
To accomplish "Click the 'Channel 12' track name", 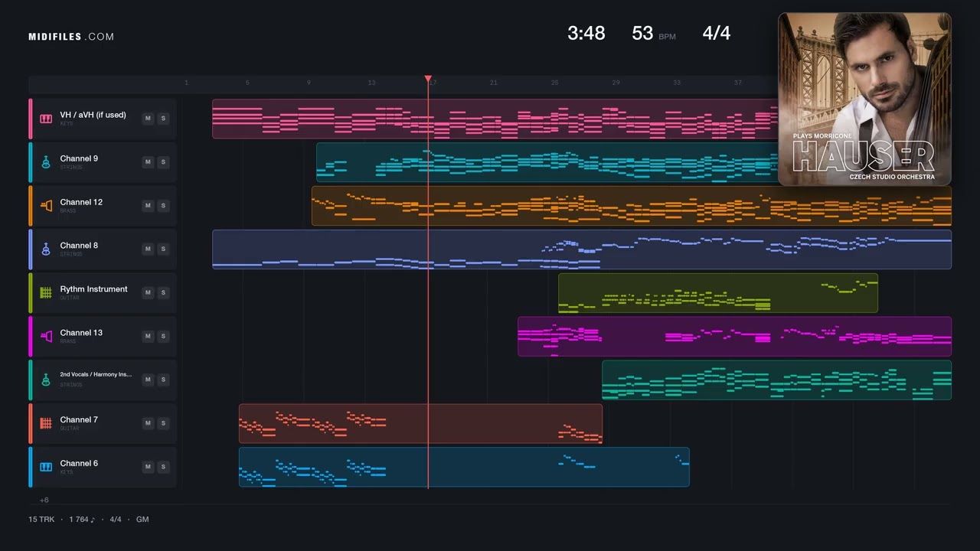I will [81, 202].
